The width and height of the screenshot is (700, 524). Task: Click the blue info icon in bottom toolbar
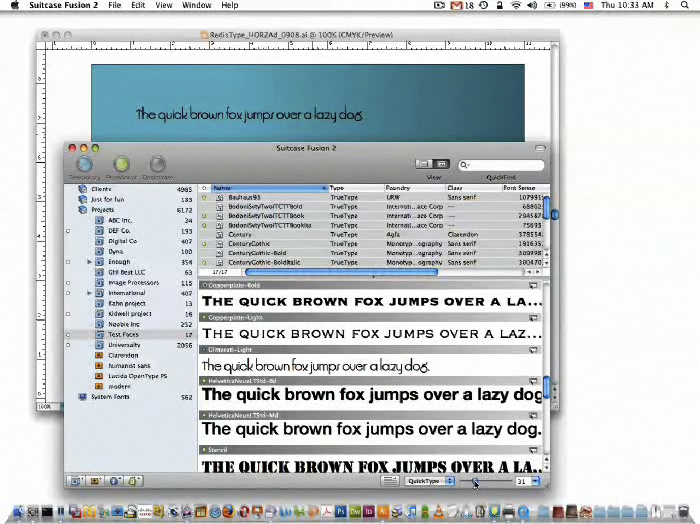pyautogui.click(x=115, y=481)
